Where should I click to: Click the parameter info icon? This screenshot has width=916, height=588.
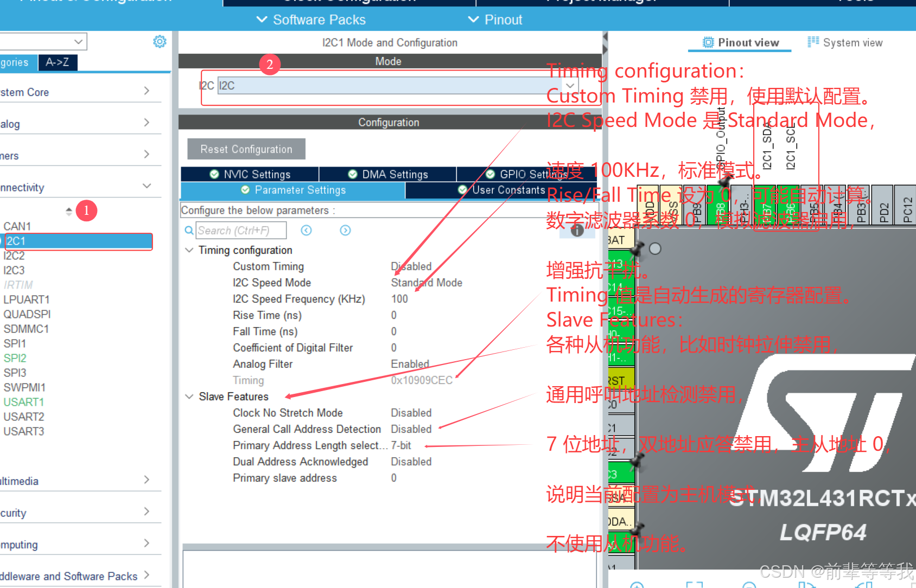[x=577, y=231]
